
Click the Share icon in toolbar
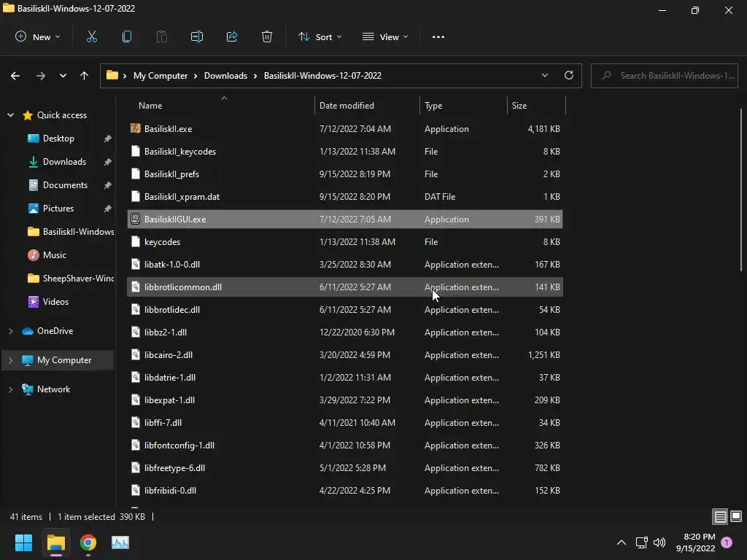pos(232,36)
